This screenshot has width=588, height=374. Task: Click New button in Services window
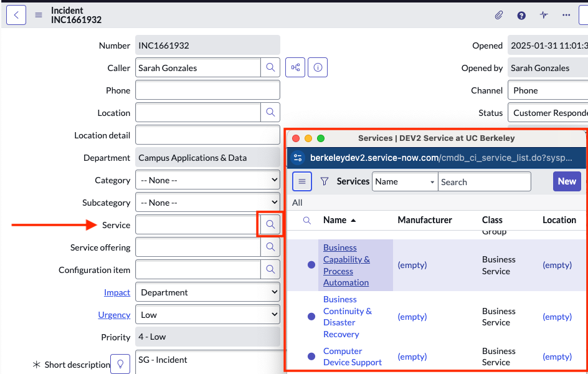coord(567,181)
